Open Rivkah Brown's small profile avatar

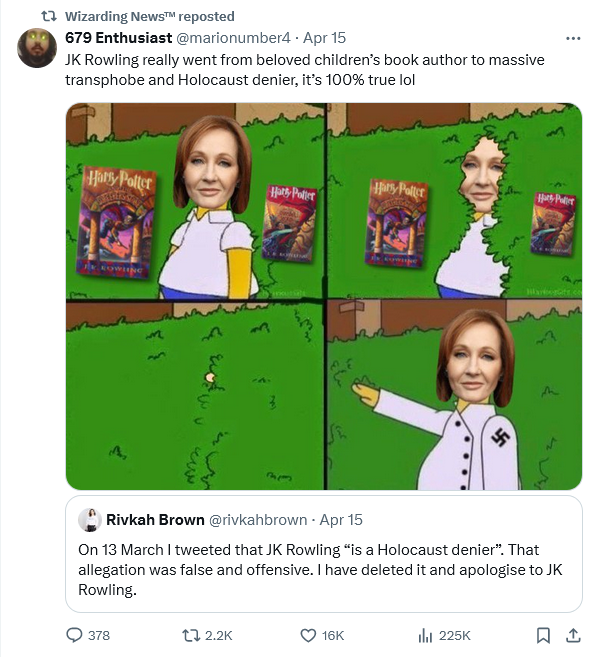[90, 520]
